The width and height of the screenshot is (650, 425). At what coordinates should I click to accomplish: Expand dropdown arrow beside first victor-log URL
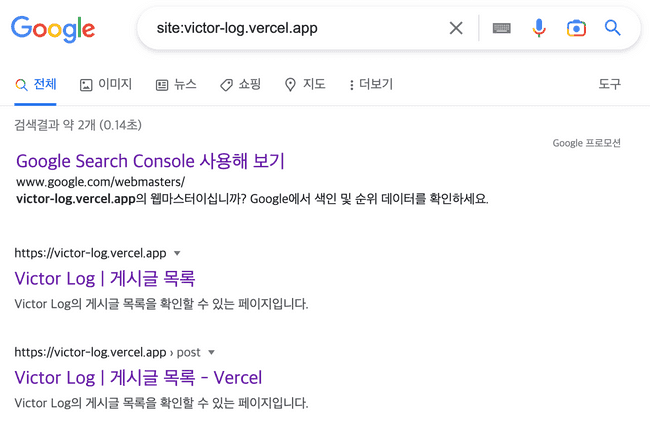point(178,254)
